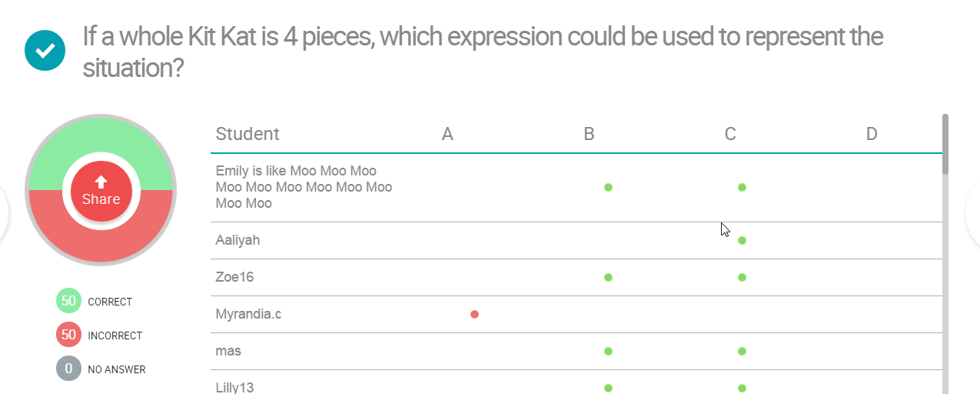Image resolution: width=980 pixels, height=394 pixels.
Task: Select column header B
Action: pos(589,134)
